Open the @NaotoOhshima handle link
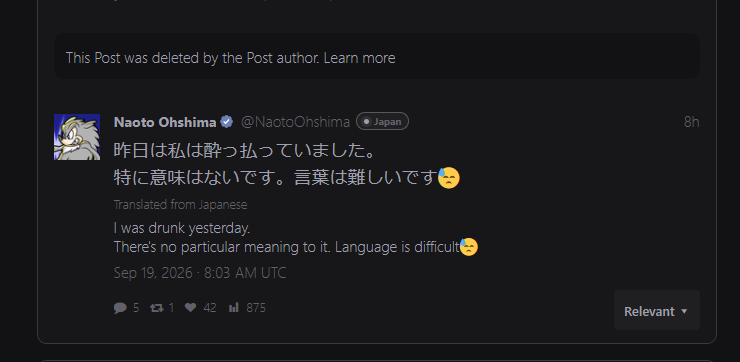 click(295, 122)
